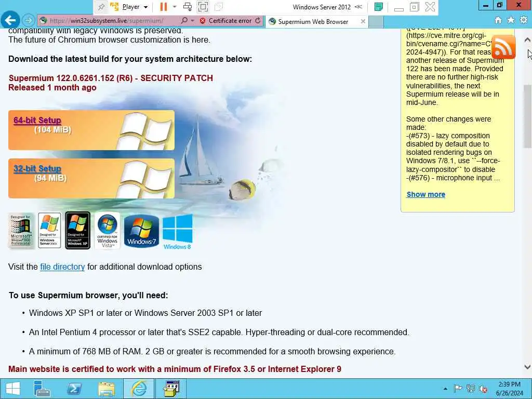This screenshot has height=399, width=532.
Task: Expand the pause button power options dropdown
Action: 175,7
